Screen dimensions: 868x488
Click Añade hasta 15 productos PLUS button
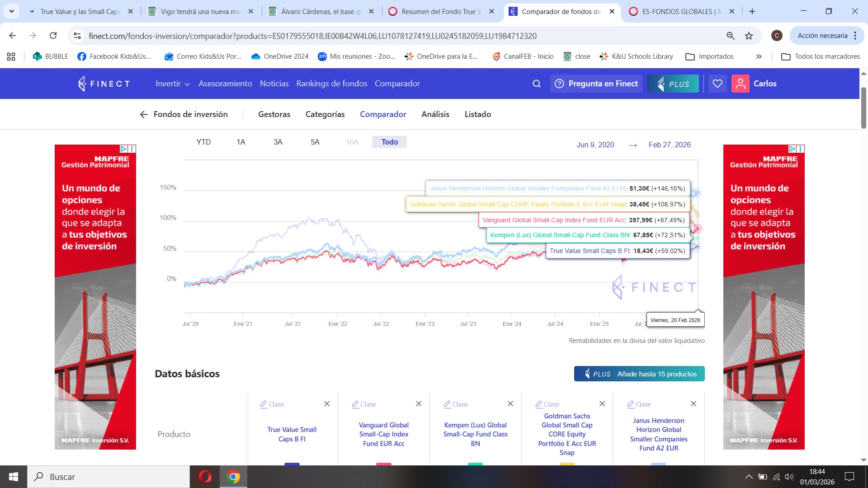[639, 374]
